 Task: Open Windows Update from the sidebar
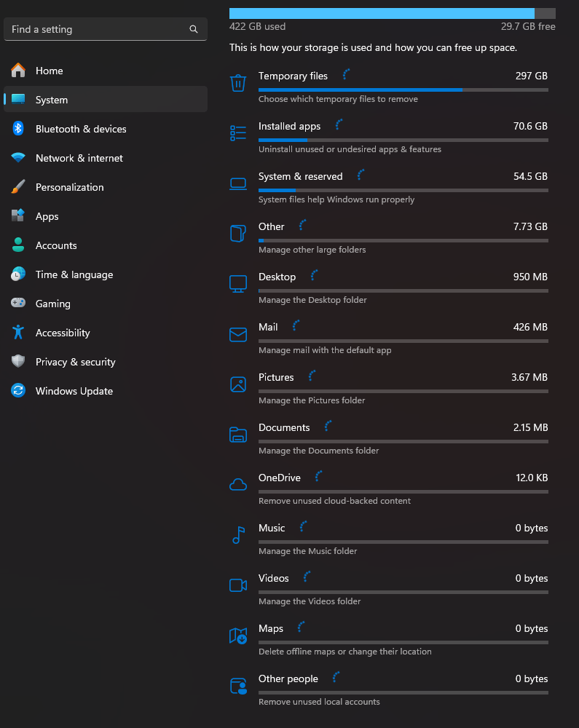[74, 391]
